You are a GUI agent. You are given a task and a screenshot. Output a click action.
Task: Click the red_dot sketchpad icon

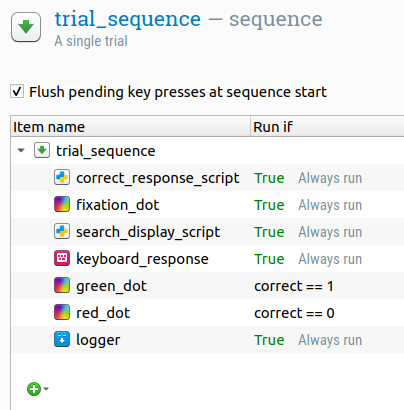coord(62,312)
